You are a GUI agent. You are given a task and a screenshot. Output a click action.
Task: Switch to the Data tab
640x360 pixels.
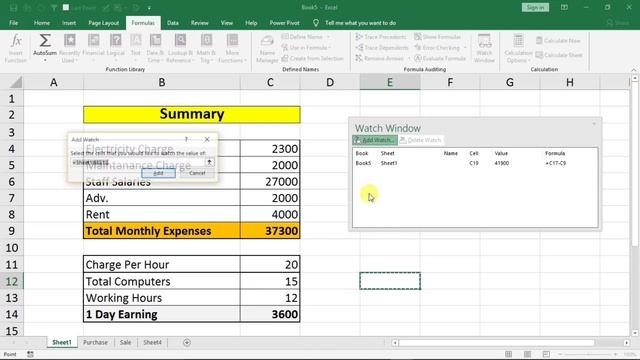click(173, 23)
